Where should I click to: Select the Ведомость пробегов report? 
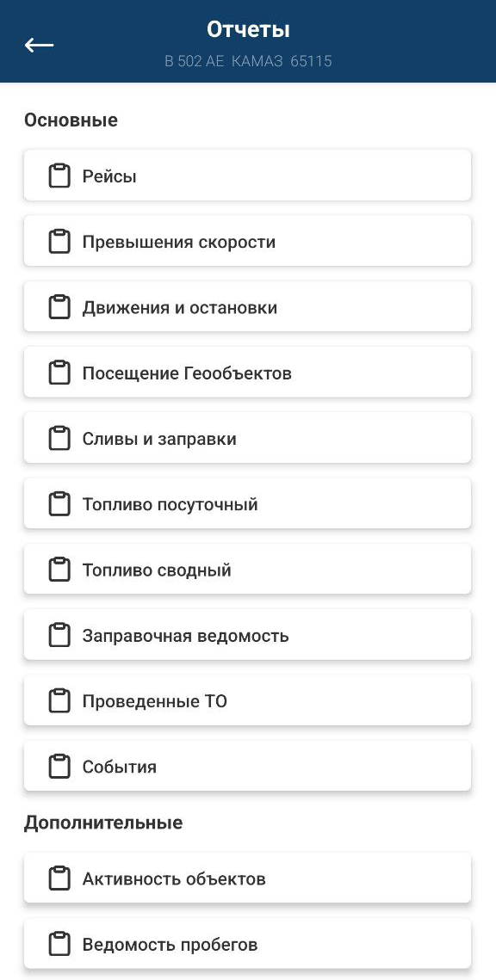(248, 944)
